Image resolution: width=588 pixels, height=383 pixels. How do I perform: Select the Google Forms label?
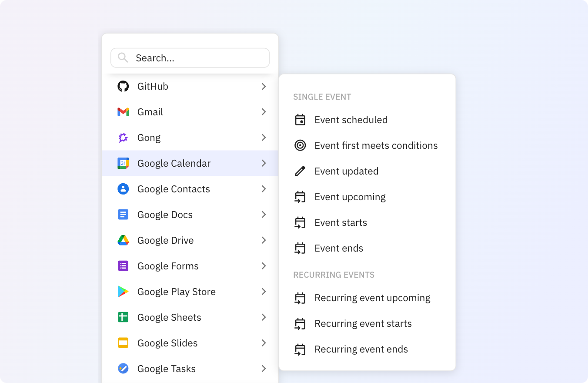pyautogui.click(x=168, y=266)
